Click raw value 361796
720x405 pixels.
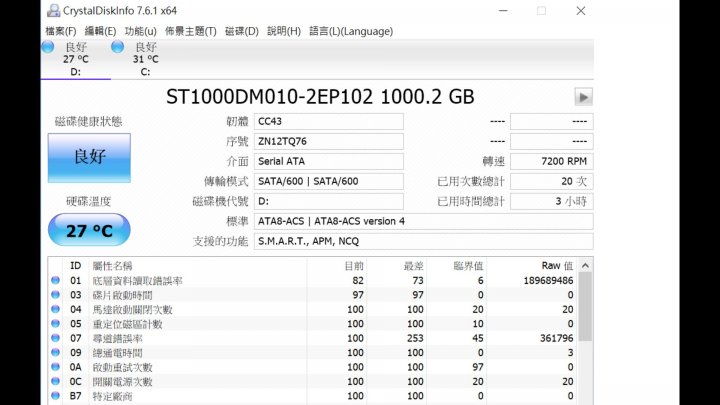(557, 338)
